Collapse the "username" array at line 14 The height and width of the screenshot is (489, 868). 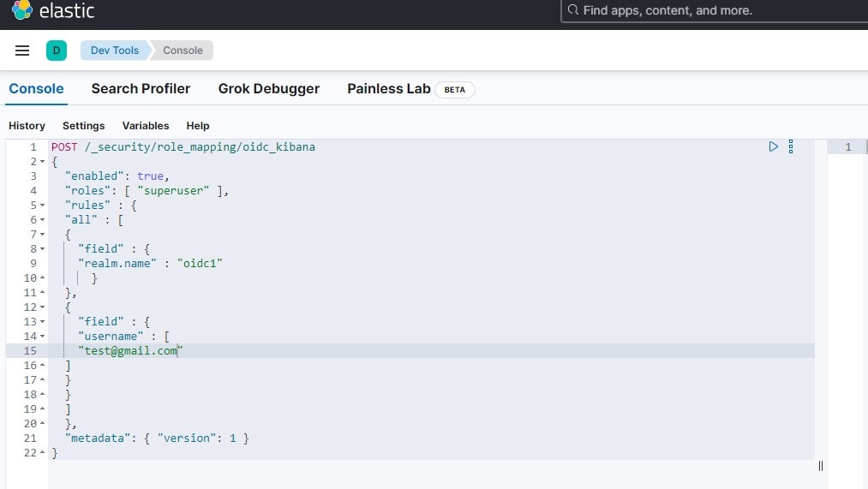coord(42,337)
